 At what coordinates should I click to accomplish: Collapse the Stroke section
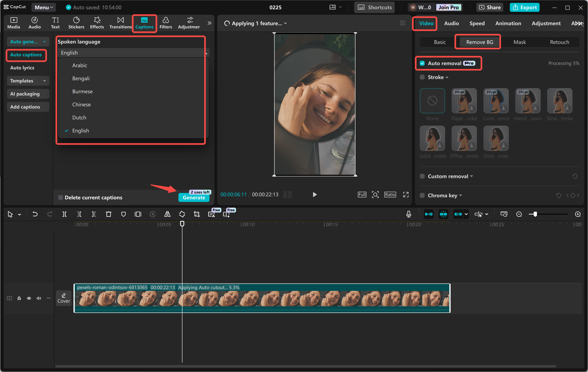click(447, 77)
